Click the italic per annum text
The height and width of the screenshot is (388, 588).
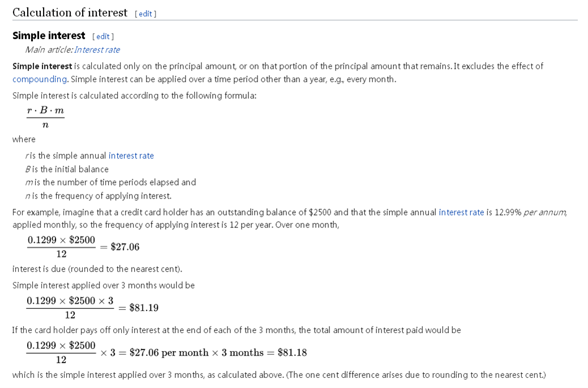coord(544,212)
